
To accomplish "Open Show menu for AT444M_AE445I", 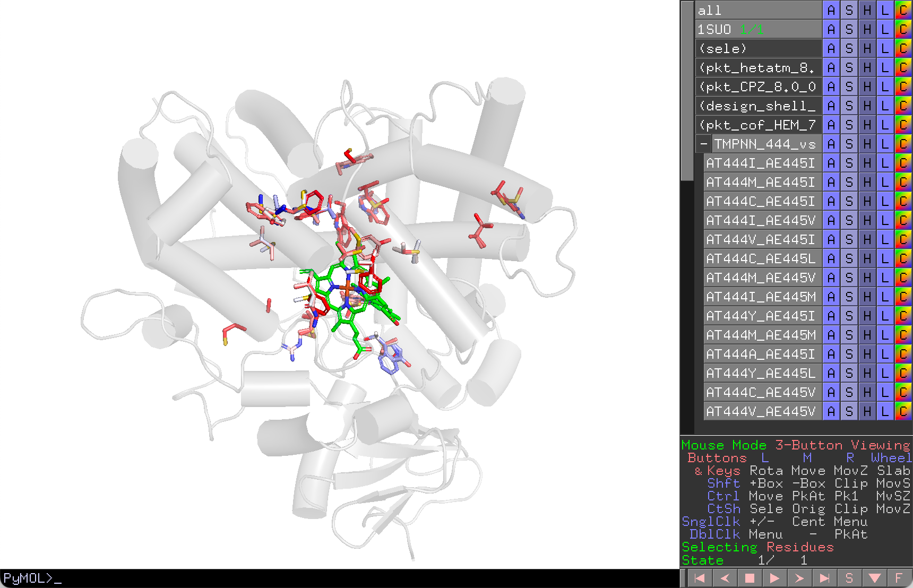I will [849, 182].
